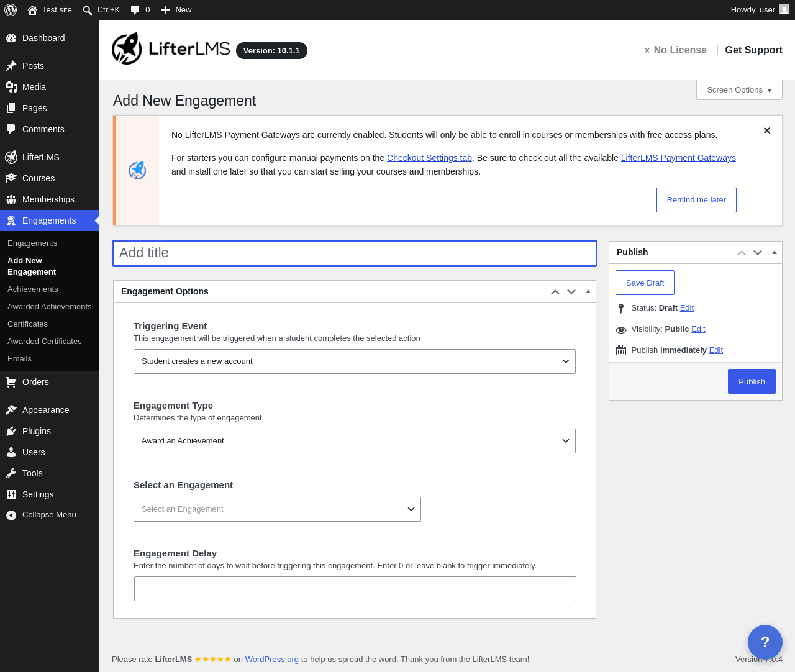Open the blue help question mark button
This screenshot has width=795, height=672.
point(765,642)
